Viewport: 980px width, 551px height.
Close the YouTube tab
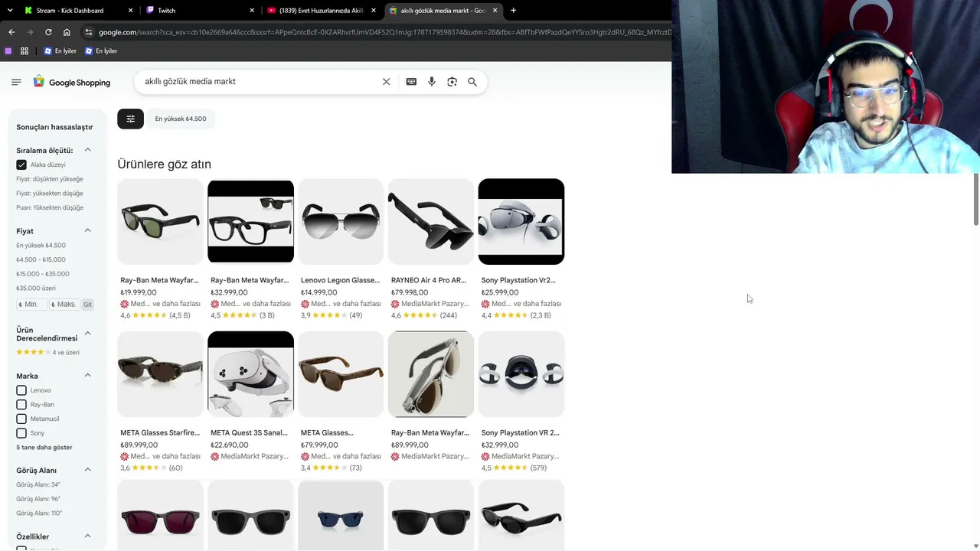[374, 11]
